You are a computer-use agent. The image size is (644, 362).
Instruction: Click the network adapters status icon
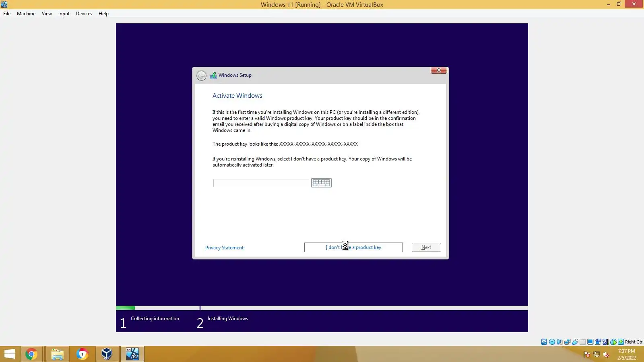(567, 342)
